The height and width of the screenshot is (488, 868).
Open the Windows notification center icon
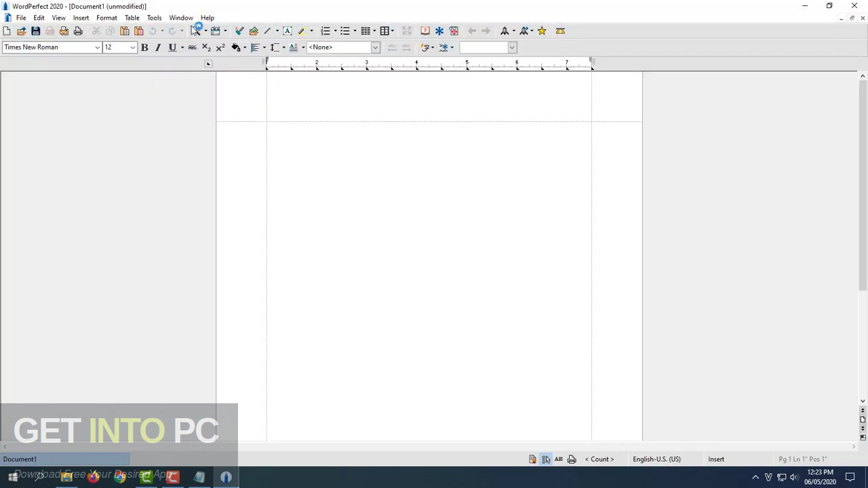850,477
